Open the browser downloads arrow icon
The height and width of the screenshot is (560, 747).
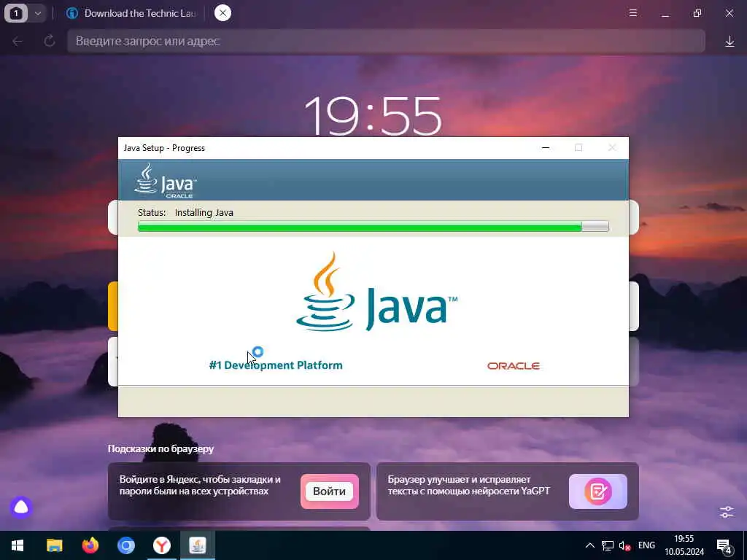(x=729, y=42)
